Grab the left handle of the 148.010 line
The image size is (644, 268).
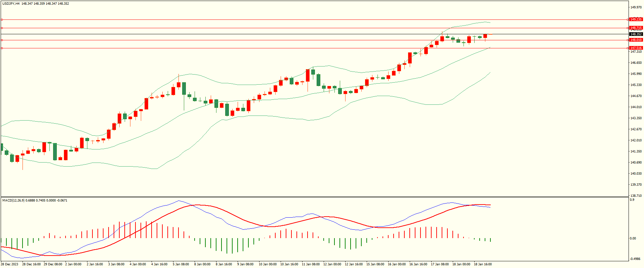[2, 40]
